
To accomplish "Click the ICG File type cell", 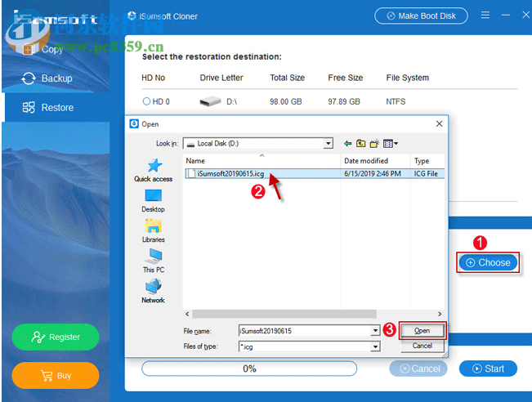I will pyautogui.click(x=426, y=174).
